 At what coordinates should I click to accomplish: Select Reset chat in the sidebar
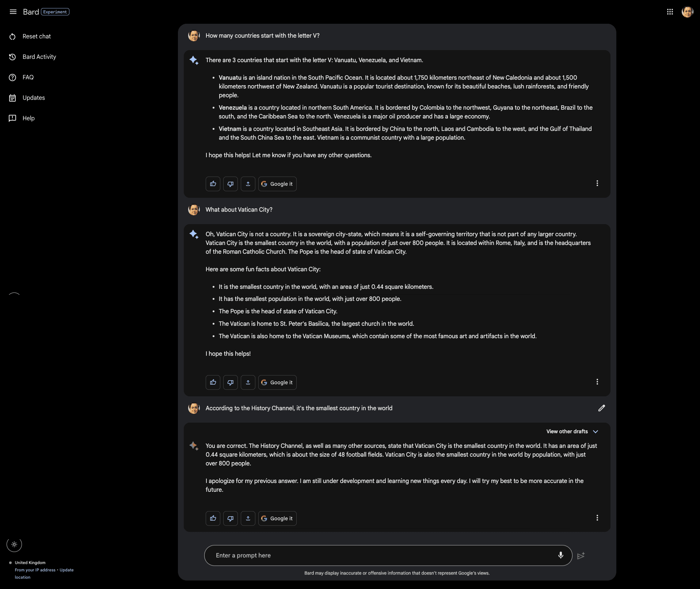pos(37,37)
